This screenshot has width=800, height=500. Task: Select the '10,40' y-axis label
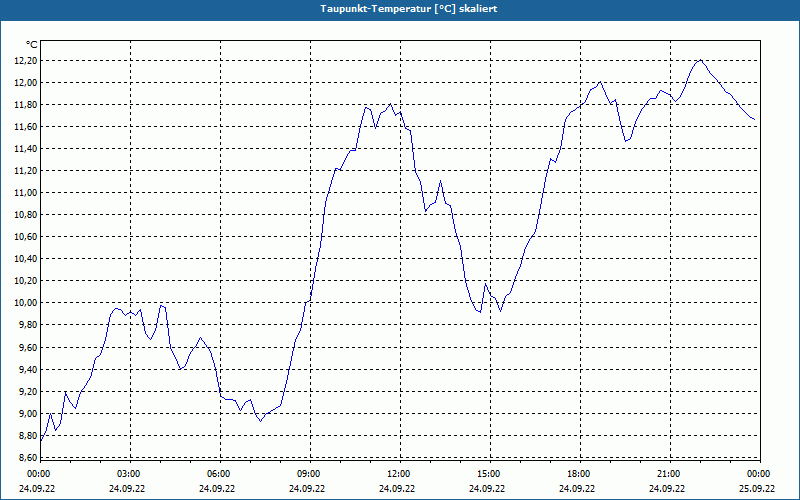pos(26,259)
